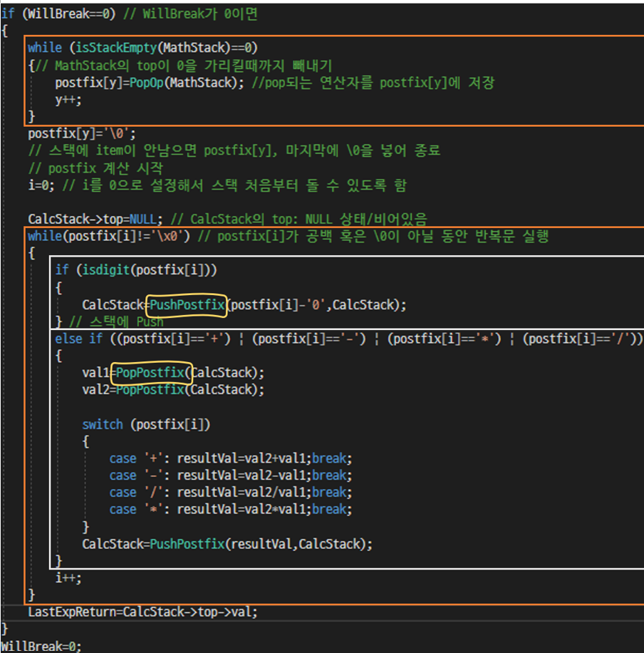
Task: Click the comment "// CalcStack의 top: NULL 상태/비어있음"
Action: tap(299, 219)
